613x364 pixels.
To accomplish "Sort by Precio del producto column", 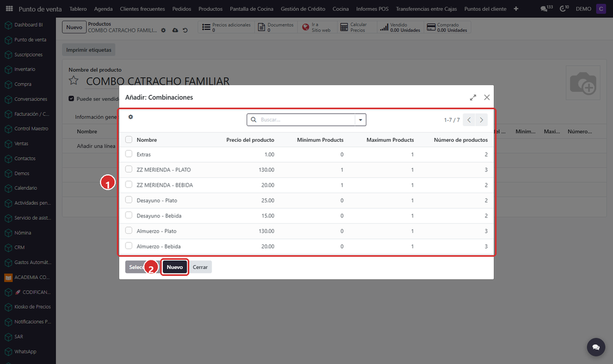I will pyautogui.click(x=250, y=140).
